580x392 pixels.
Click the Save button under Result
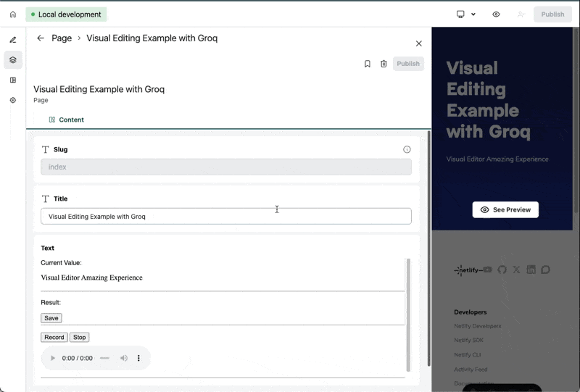click(51, 318)
